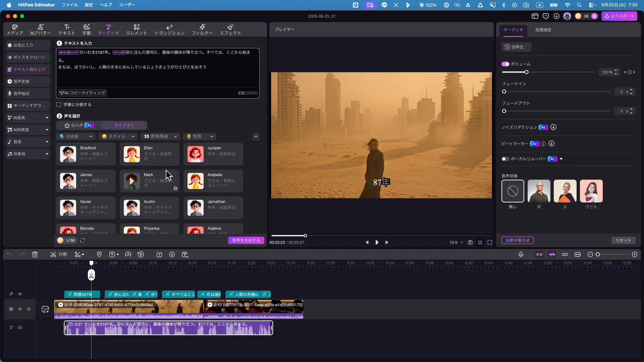Enter fullscreen in the player

[490, 242]
